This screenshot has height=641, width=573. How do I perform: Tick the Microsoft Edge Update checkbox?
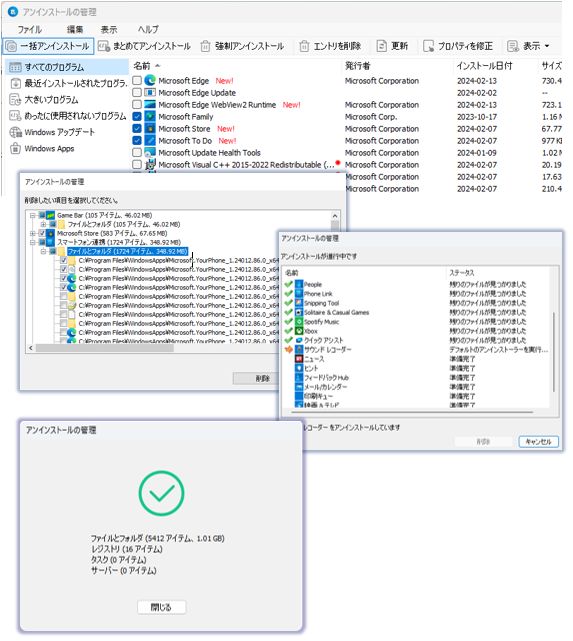[137, 92]
